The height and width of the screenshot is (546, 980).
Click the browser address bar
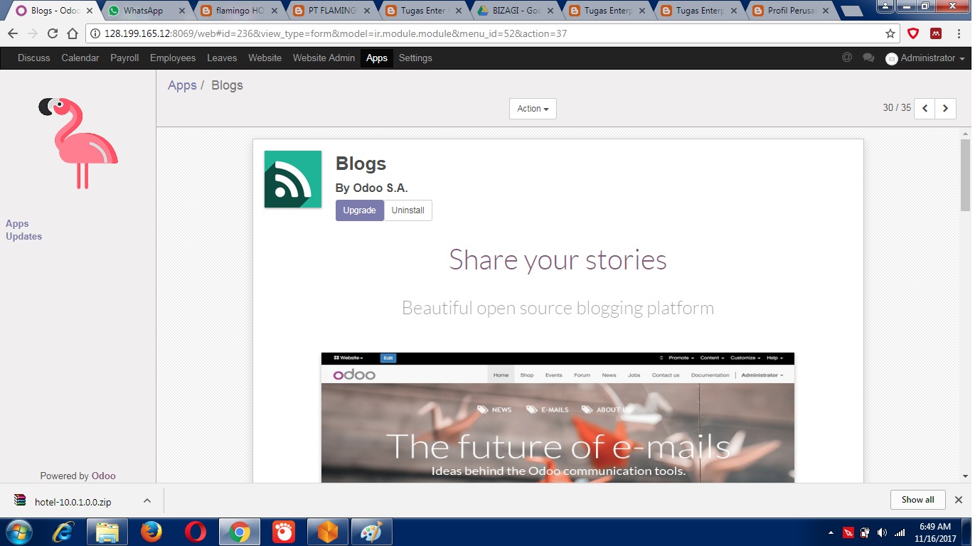point(491,33)
